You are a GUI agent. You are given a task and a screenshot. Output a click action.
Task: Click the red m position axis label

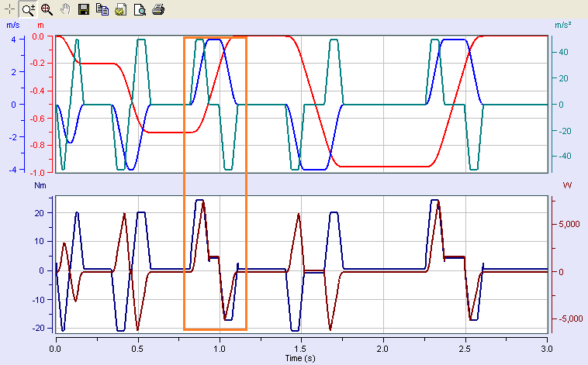41,25
